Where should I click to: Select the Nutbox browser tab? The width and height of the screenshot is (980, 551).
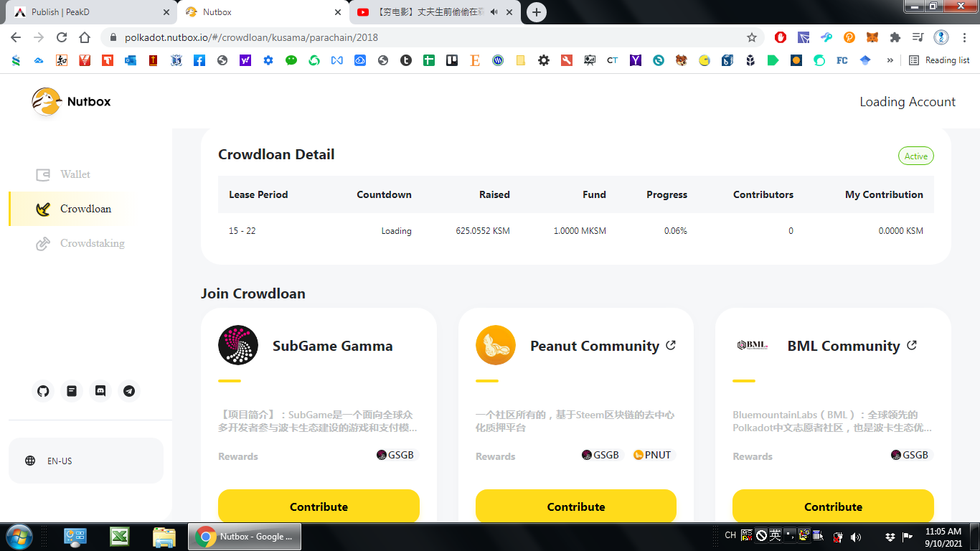coord(263,12)
